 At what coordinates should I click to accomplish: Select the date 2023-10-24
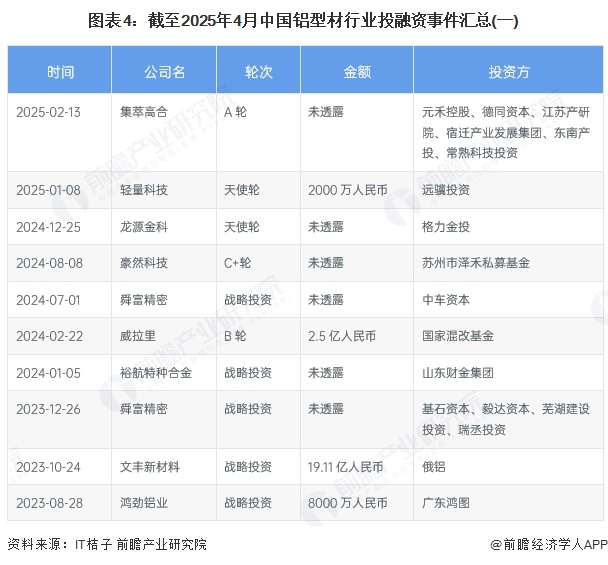[48, 467]
